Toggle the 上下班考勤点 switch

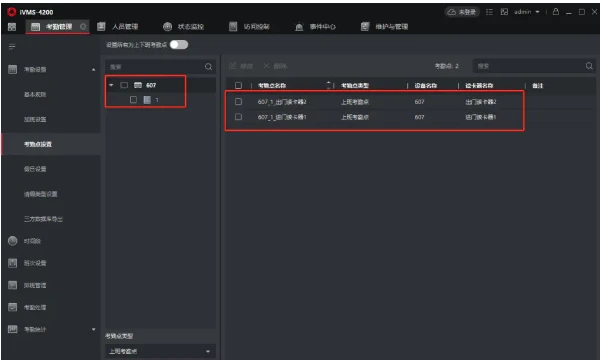pyautogui.click(x=179, y=45)
